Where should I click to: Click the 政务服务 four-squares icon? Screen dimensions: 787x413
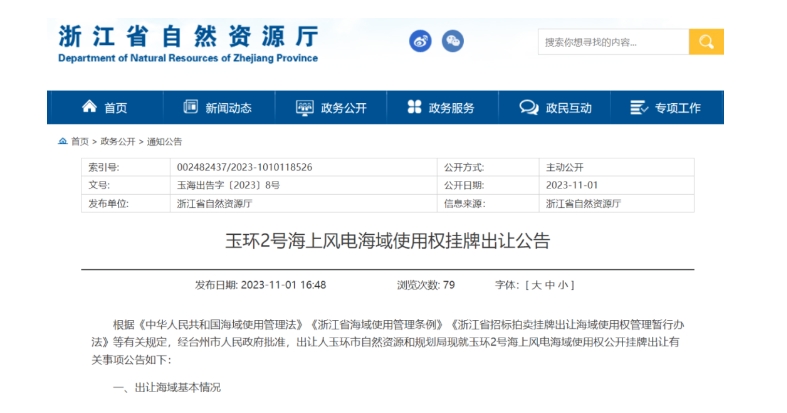coord(415,106)
